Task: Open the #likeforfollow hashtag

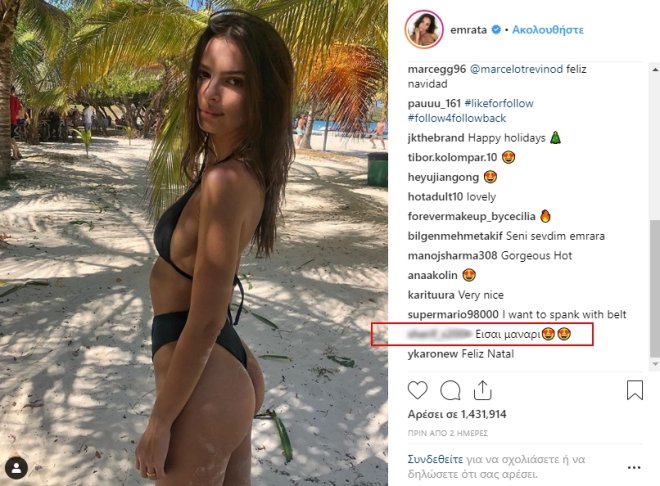Action: pos(499,104)
